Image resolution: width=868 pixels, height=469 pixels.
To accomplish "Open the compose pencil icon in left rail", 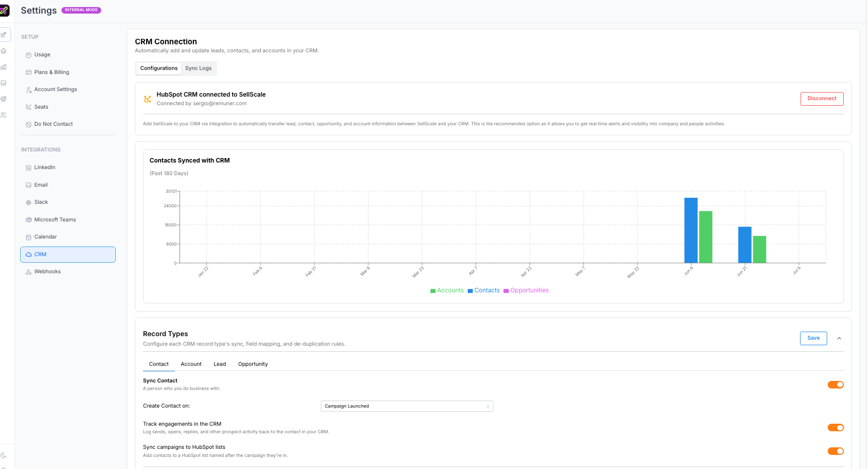I will pos(4,34).
